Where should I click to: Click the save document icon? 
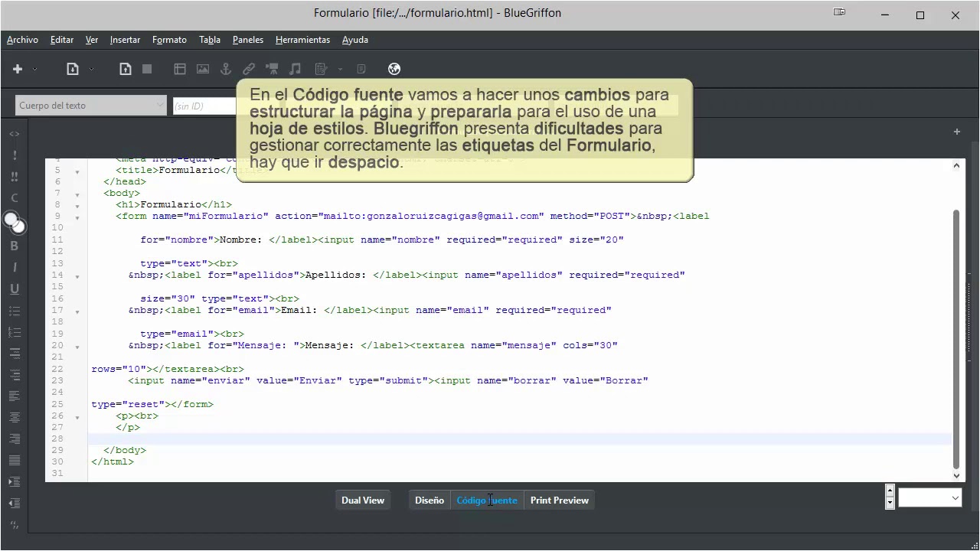[126, 69]
